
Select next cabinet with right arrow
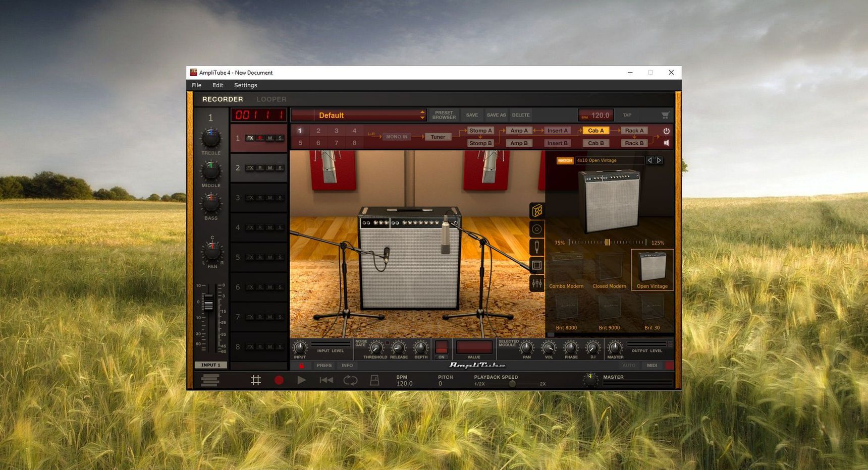659,160
